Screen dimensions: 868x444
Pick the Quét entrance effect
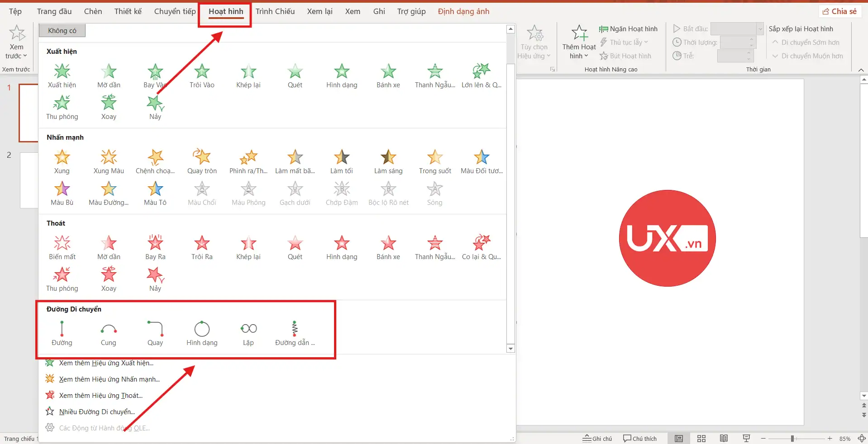295,76
